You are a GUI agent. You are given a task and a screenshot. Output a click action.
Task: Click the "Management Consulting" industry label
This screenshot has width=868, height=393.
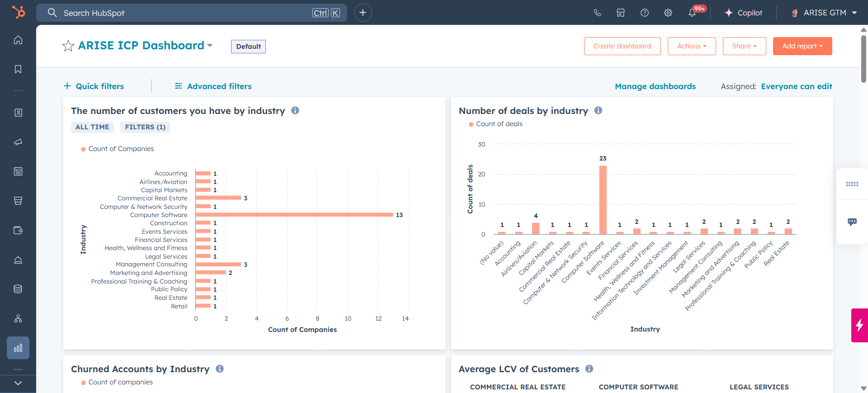(x=151, y=264)
